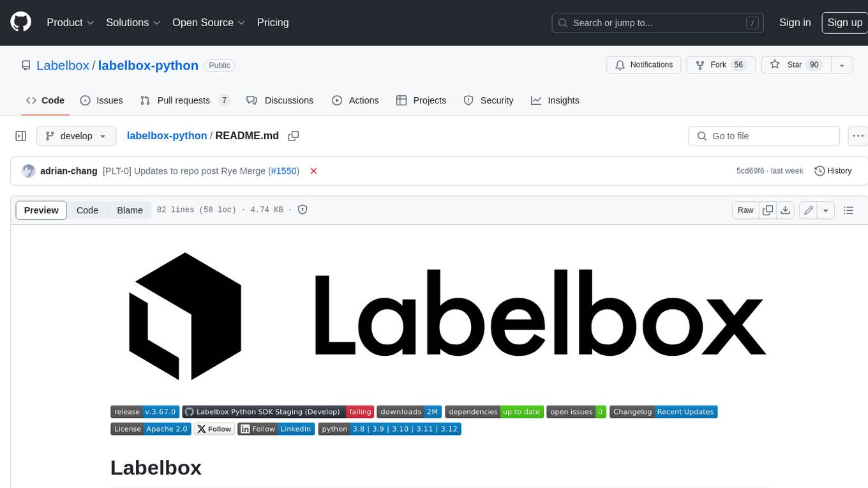Click the repository book icon beside Labelbox

point(26,65)
